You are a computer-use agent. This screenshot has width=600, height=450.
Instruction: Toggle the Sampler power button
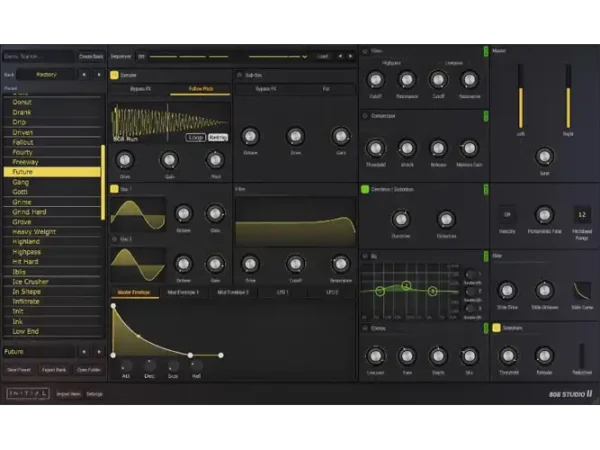click(114, 75)
